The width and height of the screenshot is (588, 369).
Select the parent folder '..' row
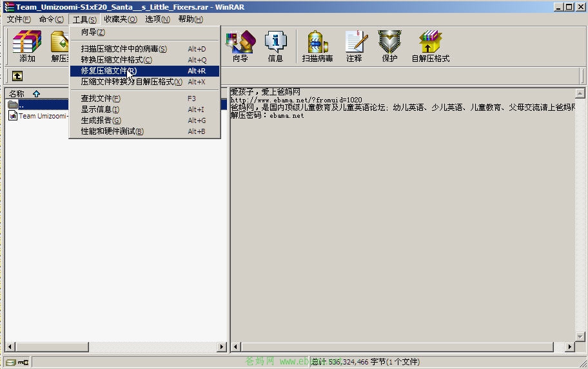tap(37, 105)
